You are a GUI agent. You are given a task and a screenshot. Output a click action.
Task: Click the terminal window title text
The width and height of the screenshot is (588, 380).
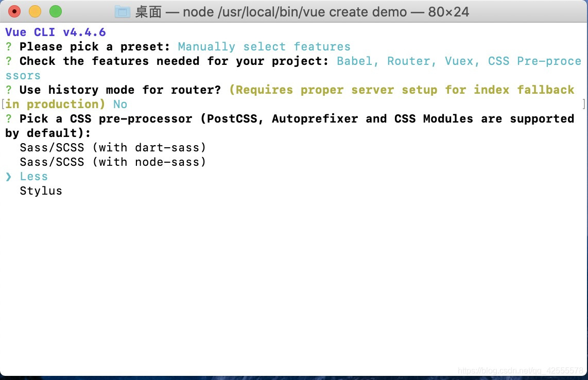pos(302,12)
